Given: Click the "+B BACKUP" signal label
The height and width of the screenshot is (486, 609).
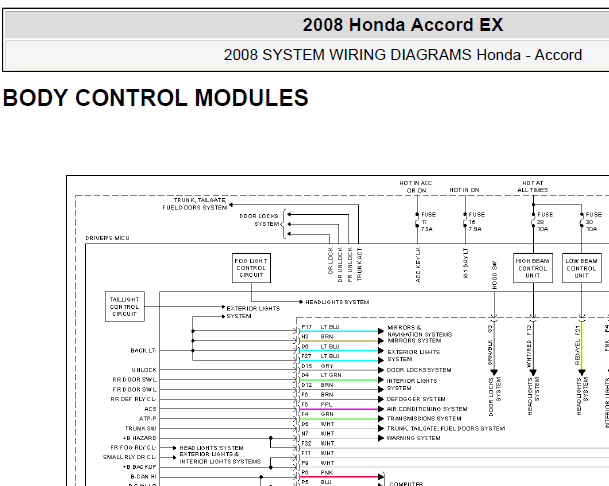Looking at the screenshot, I should 139,467.
